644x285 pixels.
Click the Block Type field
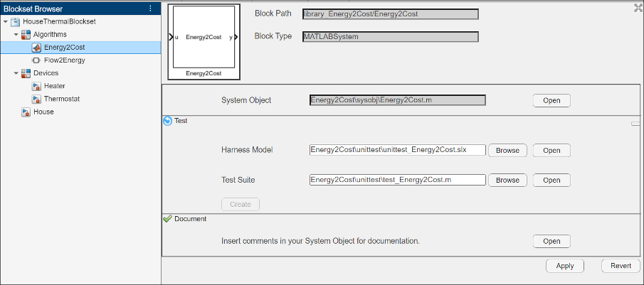coord(390,36)
